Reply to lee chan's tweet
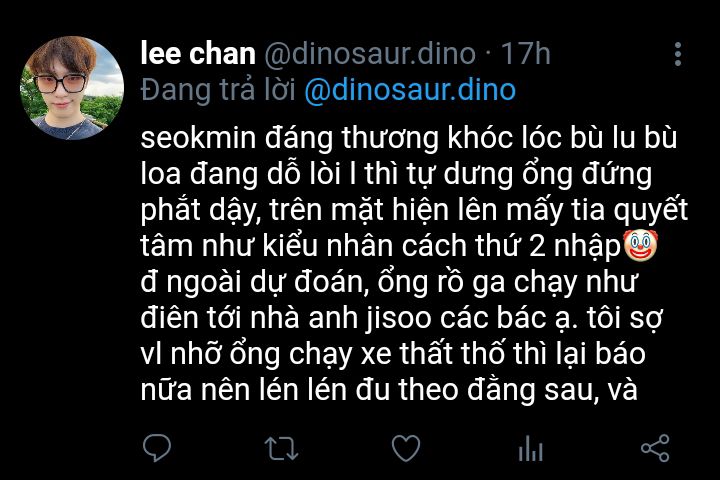 (x=157, y=447)
